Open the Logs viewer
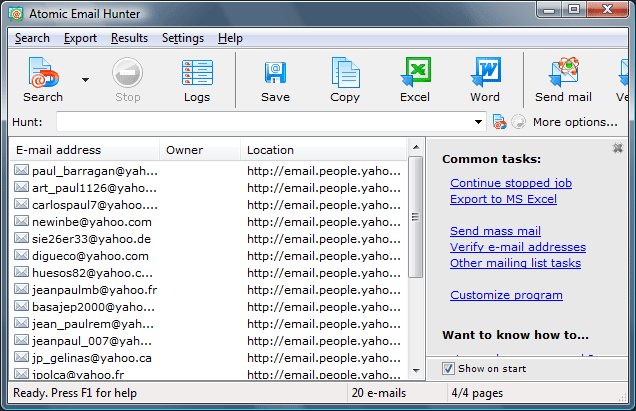 tap(197, 80)
